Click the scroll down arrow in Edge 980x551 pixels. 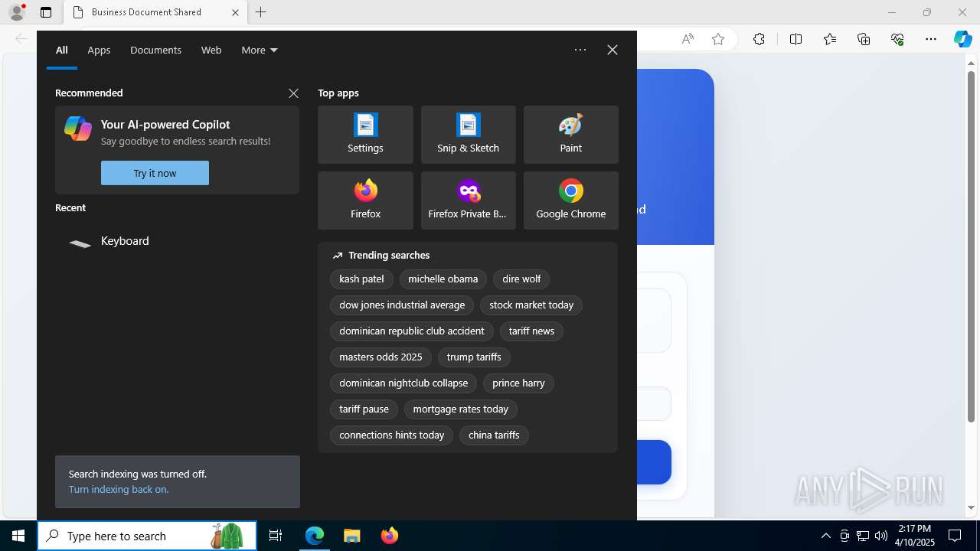click(971, 507)
